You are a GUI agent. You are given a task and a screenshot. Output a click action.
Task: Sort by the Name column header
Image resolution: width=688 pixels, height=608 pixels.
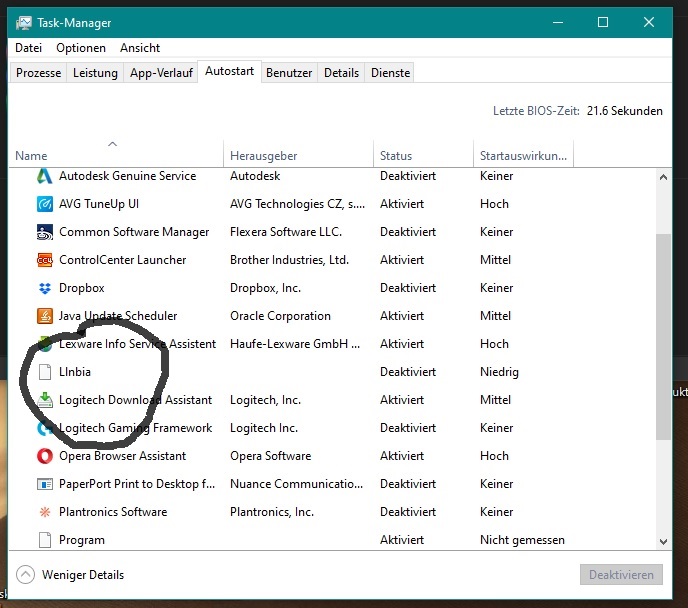(116, 154)
